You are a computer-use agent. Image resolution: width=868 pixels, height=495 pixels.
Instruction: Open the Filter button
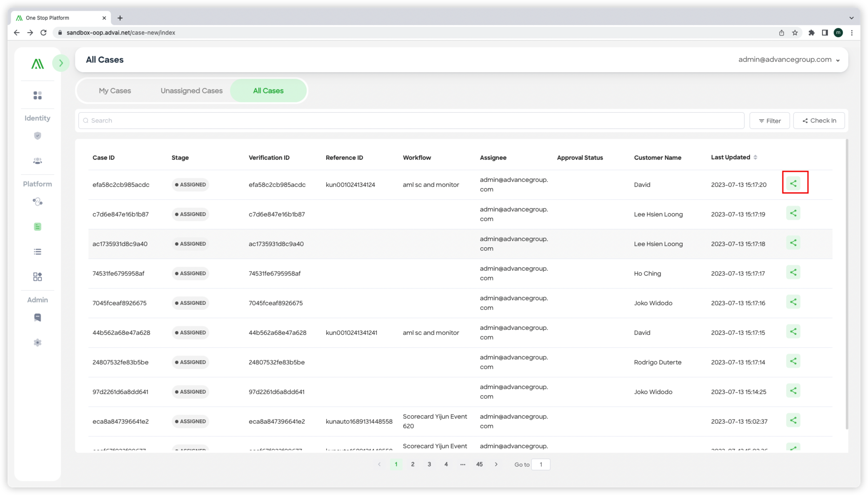[769, 121]
